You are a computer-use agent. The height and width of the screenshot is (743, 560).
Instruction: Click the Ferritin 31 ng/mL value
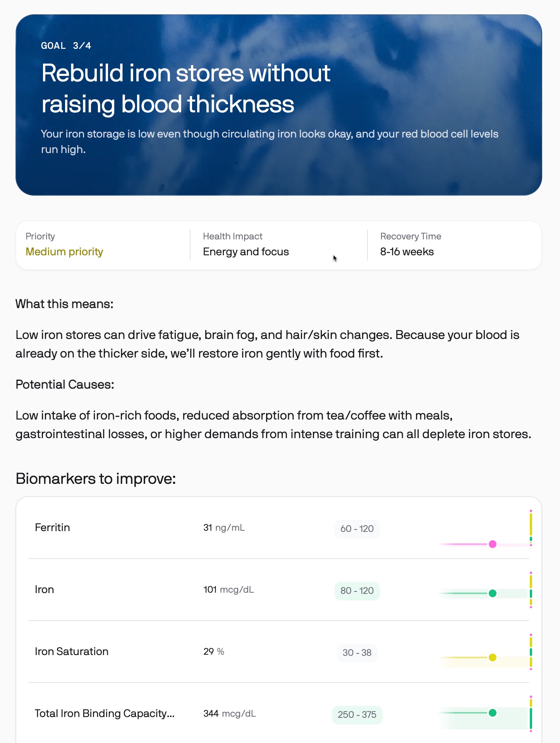tap(224, 528)
